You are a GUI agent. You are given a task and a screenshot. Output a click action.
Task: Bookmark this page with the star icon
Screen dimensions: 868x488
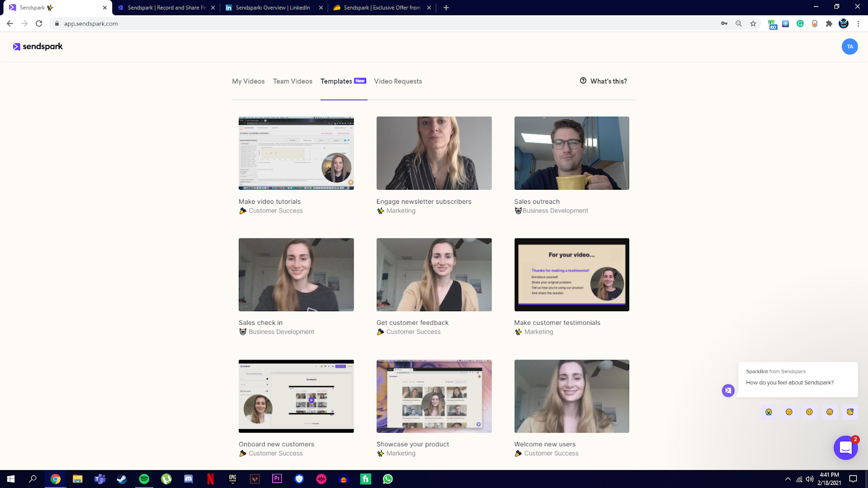(753, 23)
